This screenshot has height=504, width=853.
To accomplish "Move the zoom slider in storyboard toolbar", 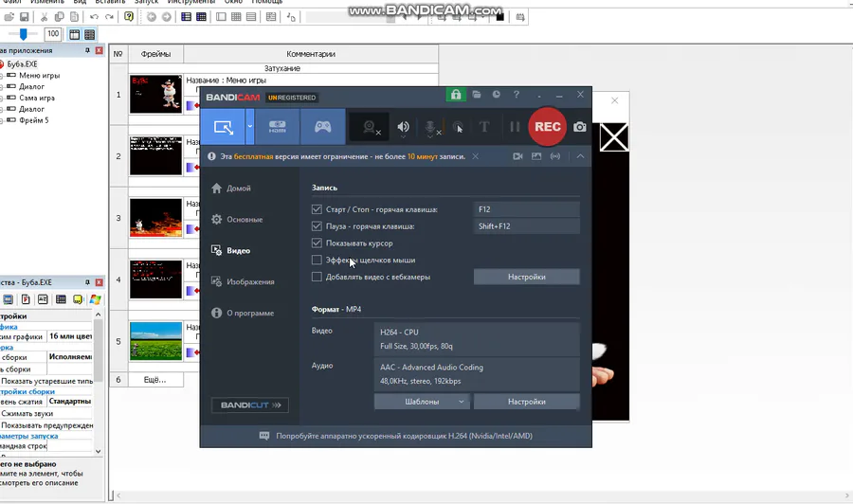I will pyautogui.click(x=23, y=34).
